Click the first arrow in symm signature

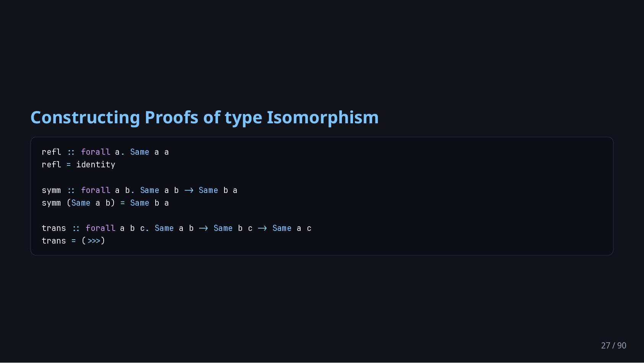[x=189, y=190]
